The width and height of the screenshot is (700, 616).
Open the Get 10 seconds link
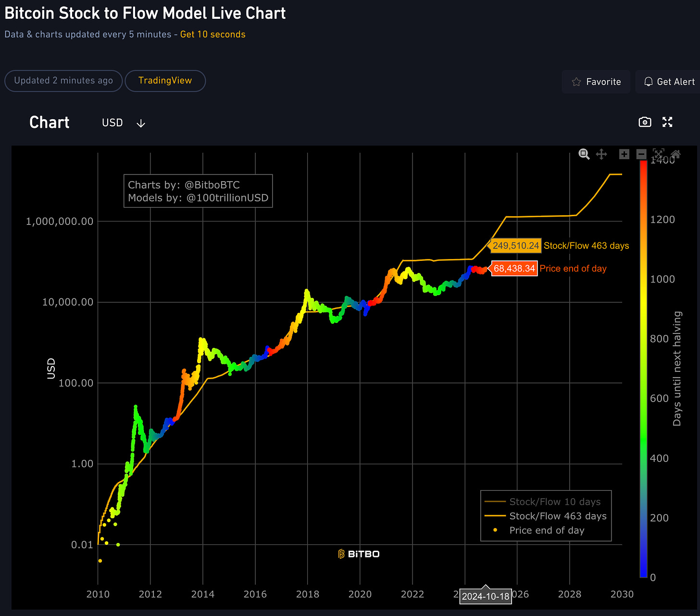213,35
